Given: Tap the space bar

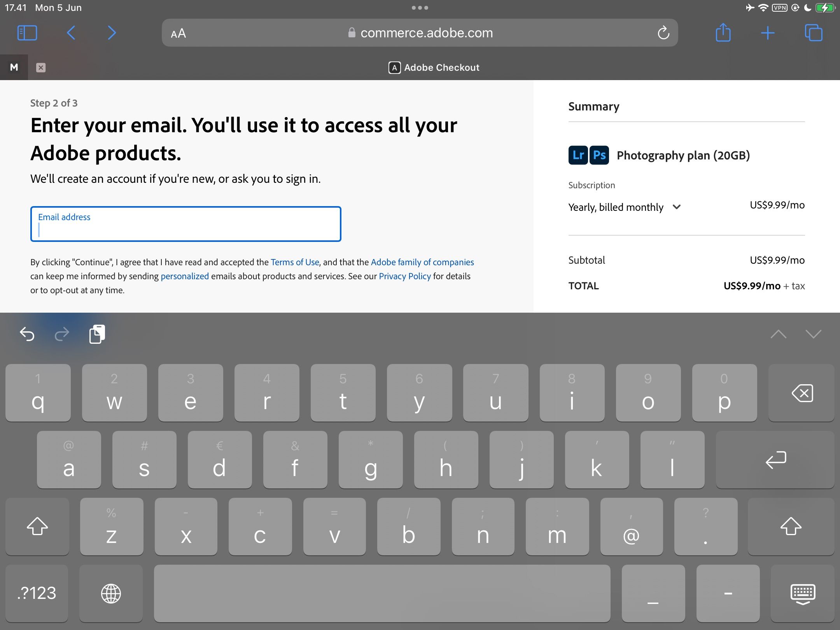Looking at the screenshot, I should coord(382,593).
